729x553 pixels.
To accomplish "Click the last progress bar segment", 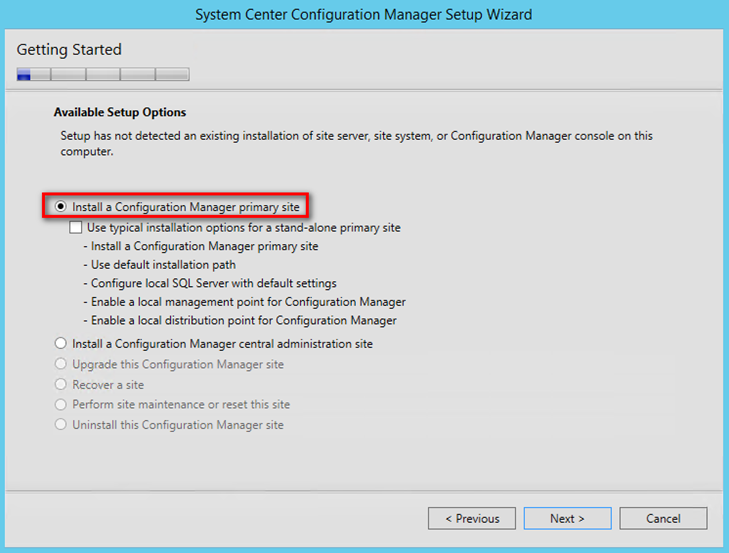I will (x=172, y=74).
